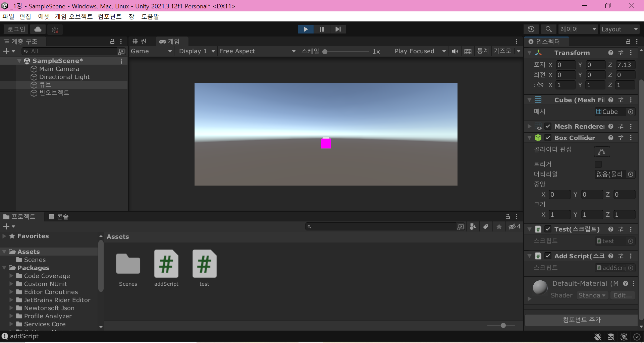Select the test script asset
644x343 pixels.
pos(205,268)
